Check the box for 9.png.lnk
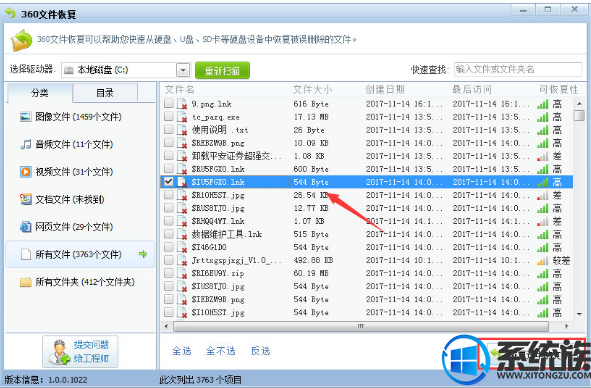Viewport: 591px width, 388px height. click(x=168, y=103)
